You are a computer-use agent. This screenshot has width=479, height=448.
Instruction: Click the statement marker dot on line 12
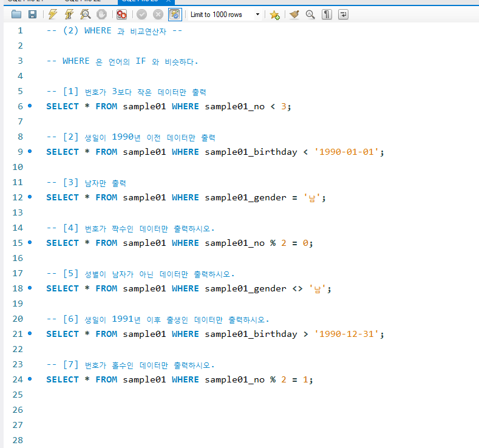click(x=30, y=197)
